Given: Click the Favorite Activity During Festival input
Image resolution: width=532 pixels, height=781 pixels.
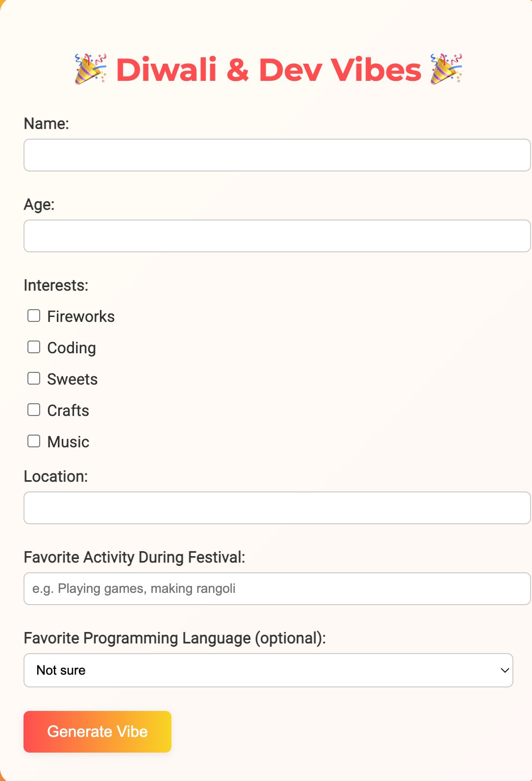Looking at the screenshot, I should pyautogui.click(x=277, y=589).
